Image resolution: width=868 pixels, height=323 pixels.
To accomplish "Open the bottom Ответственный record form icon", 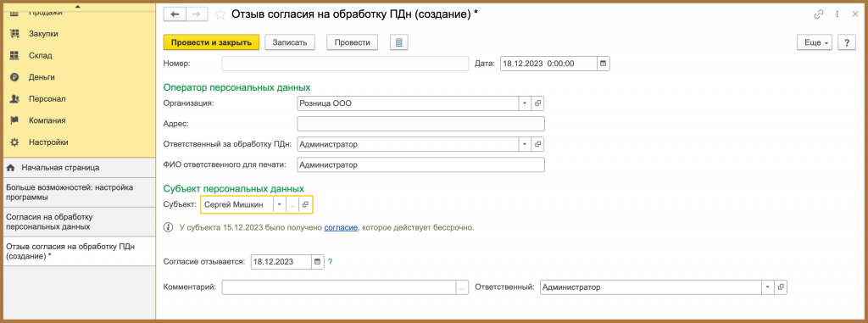I will coord(781,287).
